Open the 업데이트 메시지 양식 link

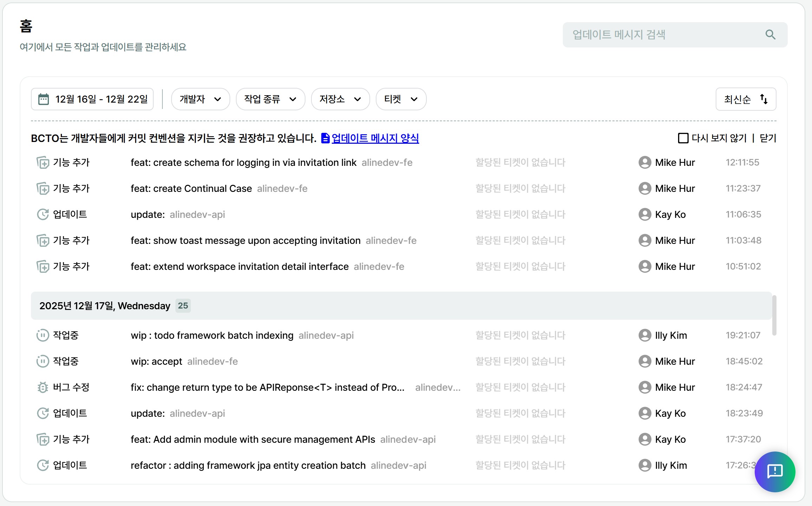point(375,138)
